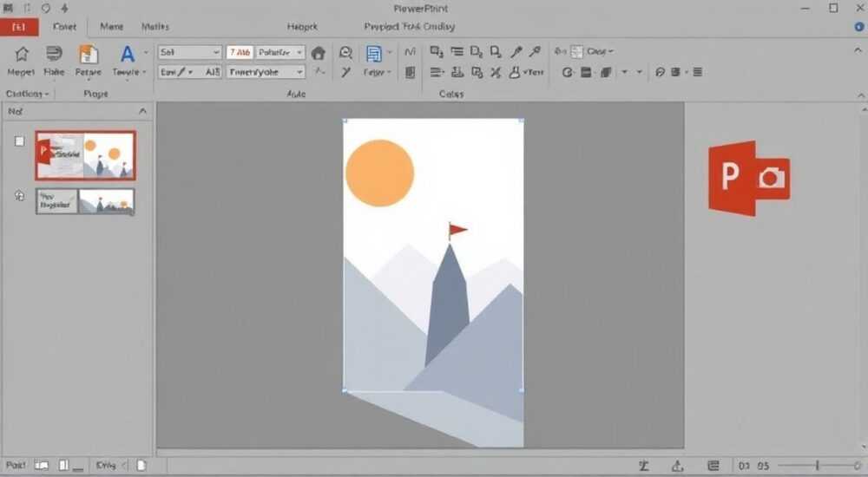This screenshot has width=868, height=477.
Task: Select the pen tool icon in Colss group
Action: tap(516, 52)
